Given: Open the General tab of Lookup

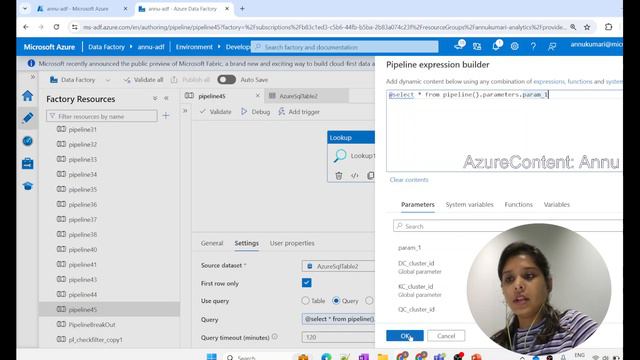Looking at the screenshot, I should pos(212,243).
